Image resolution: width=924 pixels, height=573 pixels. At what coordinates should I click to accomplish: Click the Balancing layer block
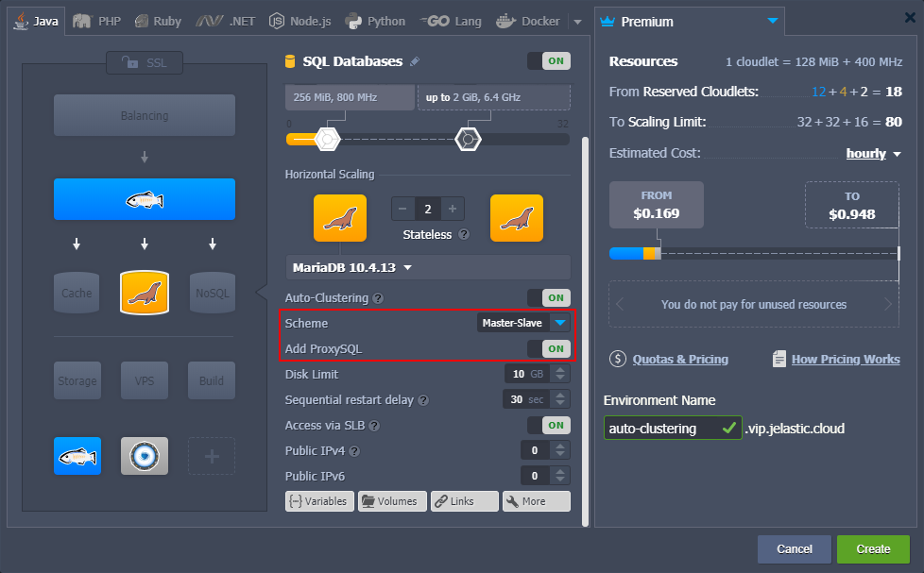click(145, 115)
